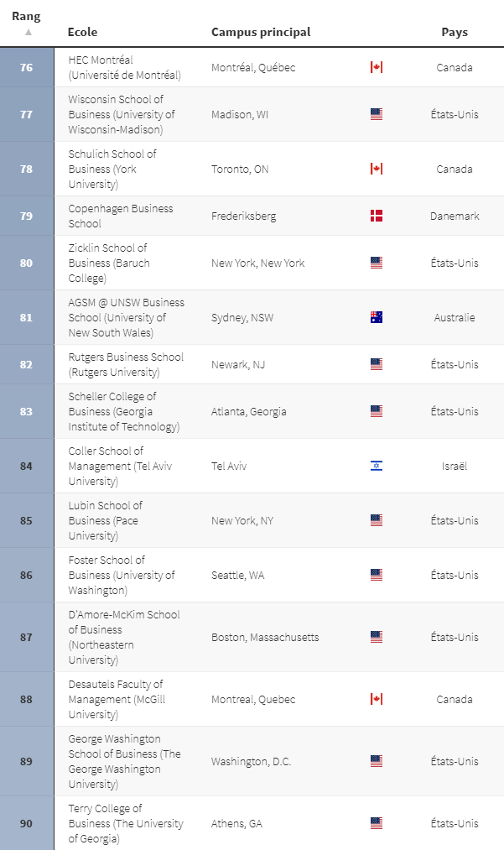The width and height of the screenshot is (504, 850).
Task: Click the Copenhagen Business School name
Action: (120, 216)
